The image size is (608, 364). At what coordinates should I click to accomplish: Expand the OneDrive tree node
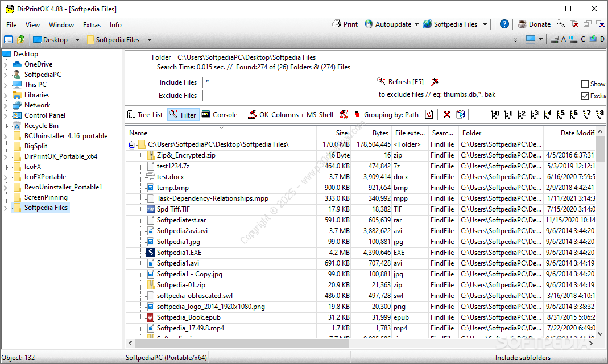(5, 64)
